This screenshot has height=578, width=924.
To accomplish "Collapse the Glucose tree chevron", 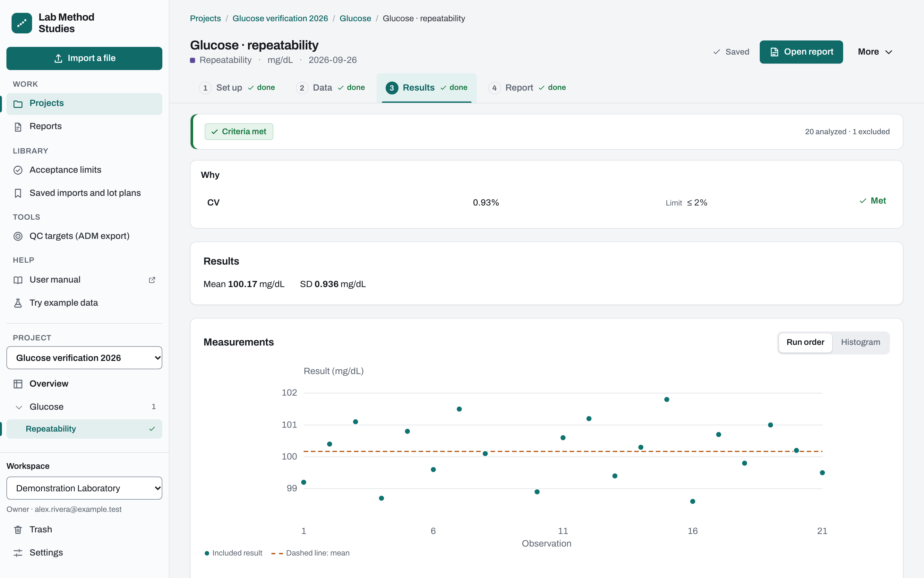I will [x=19, y=407].
